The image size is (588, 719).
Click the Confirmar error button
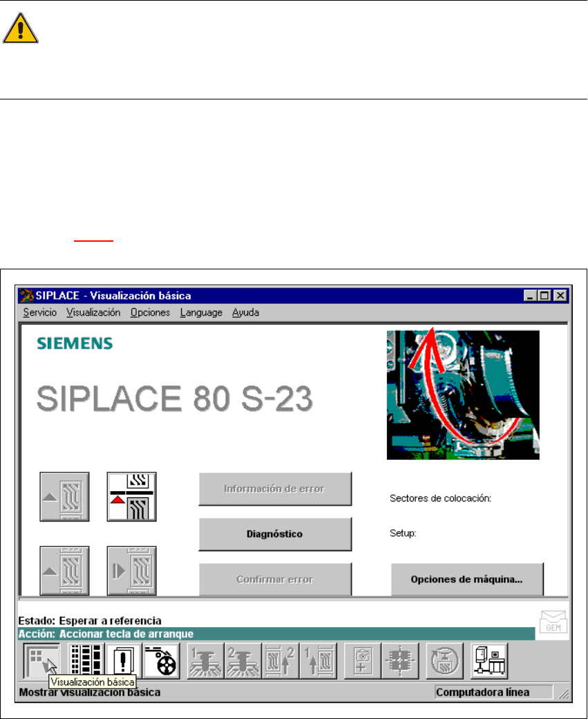[x=275, y=579]
